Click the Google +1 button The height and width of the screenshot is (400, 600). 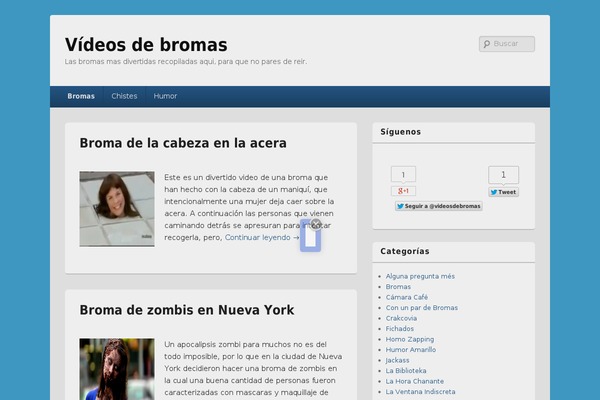(403, 191)
